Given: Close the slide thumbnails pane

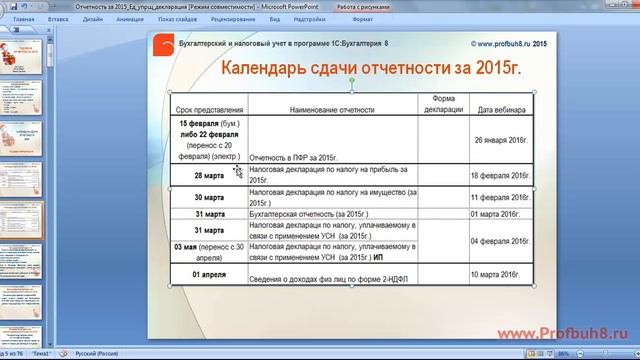Looking at the screenshot, I should (x=49, y=30).
